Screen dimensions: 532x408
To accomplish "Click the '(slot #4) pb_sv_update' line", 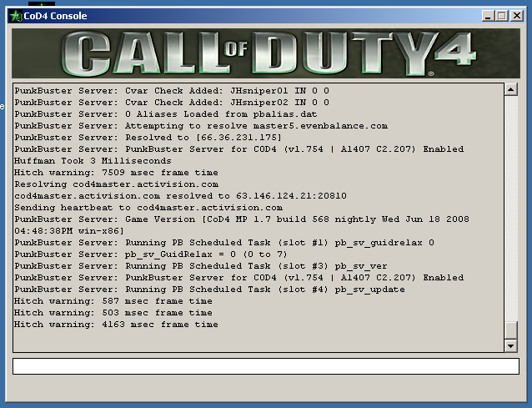I will (209, 290).
